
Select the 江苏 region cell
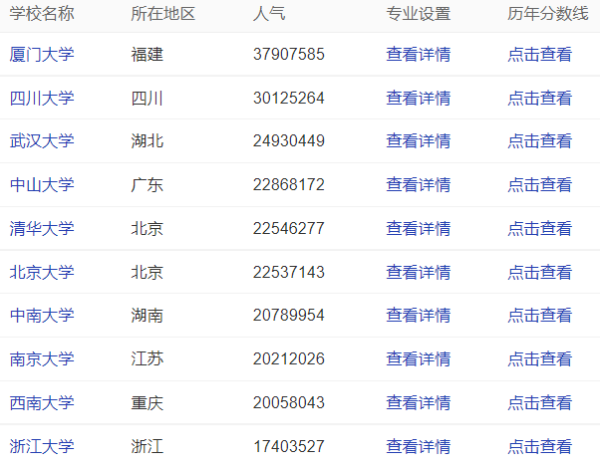click(147, 359)
